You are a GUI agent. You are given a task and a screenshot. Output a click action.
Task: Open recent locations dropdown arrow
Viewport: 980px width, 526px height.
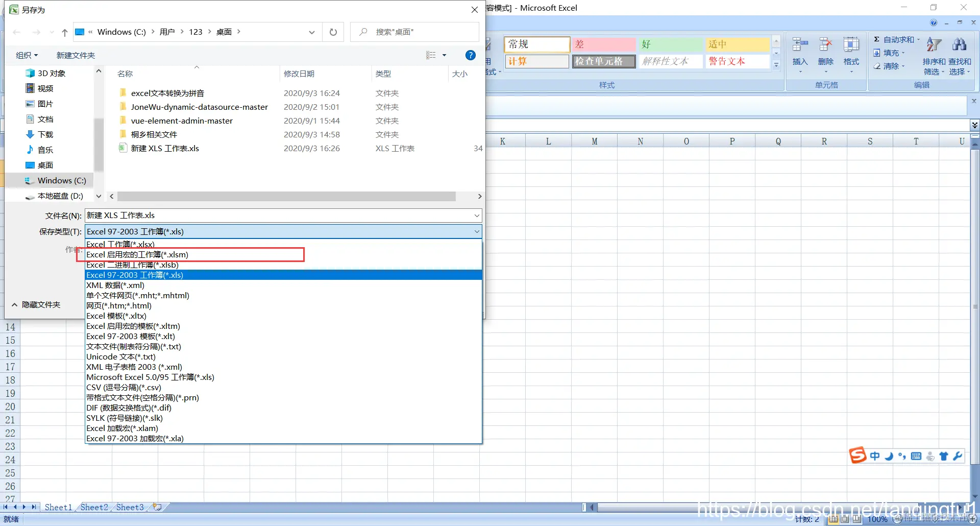(x=52, y=32)
